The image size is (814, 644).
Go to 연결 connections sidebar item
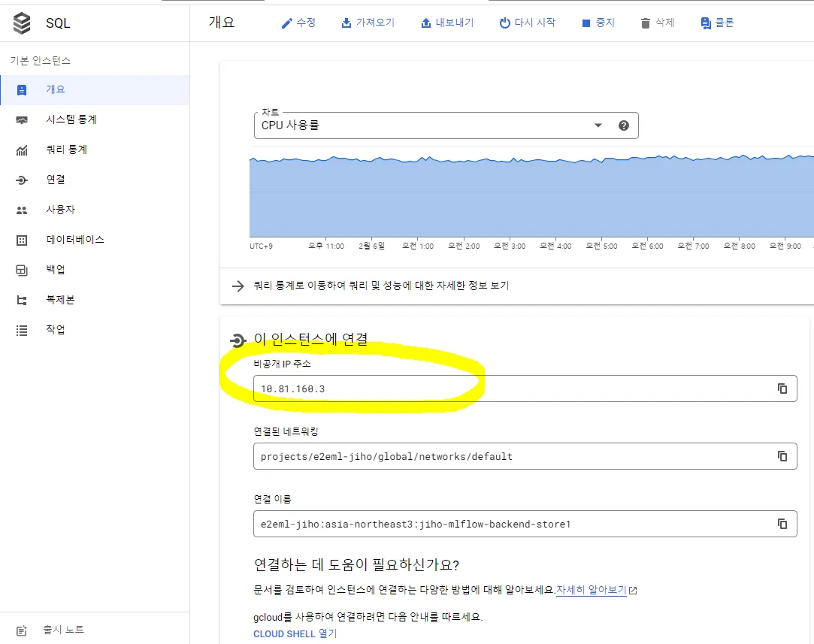[x=95, y=180]
